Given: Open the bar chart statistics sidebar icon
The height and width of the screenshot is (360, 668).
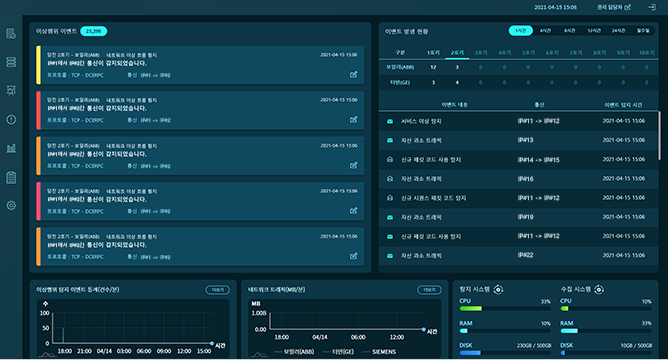Looking at the screenshot, I should point(11,148).
